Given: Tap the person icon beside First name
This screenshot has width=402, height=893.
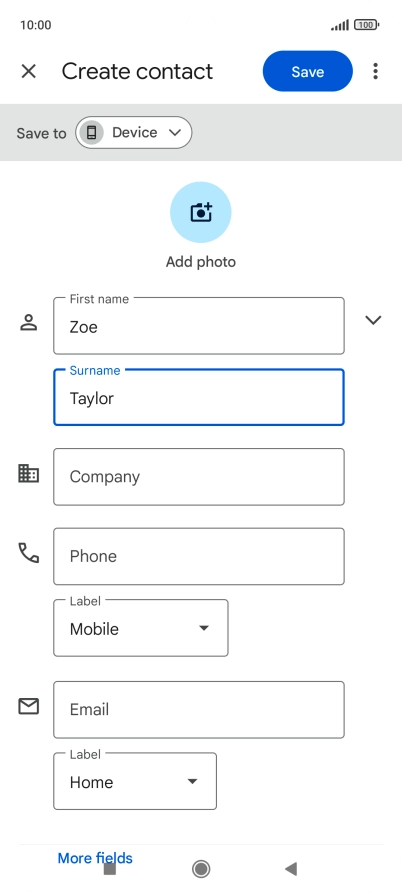Looking at the screenshot, I should pyautogui.click(x=28, y=322).
